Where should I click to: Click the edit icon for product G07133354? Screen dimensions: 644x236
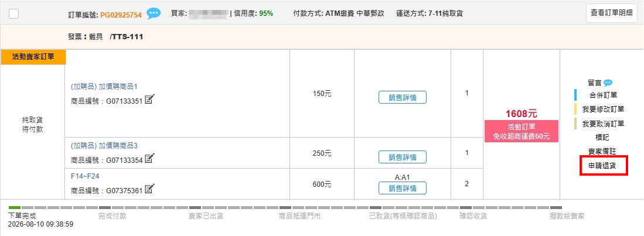[x=149, y=158]
